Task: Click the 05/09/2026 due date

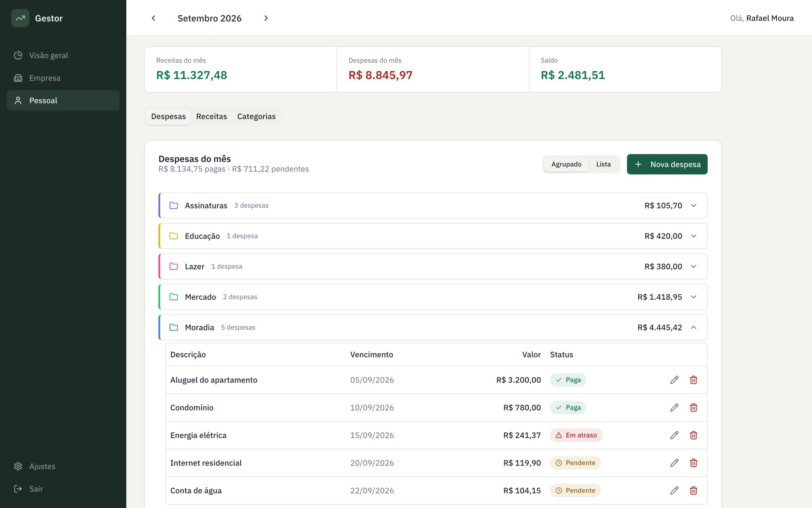Action: tap(372, 380)
